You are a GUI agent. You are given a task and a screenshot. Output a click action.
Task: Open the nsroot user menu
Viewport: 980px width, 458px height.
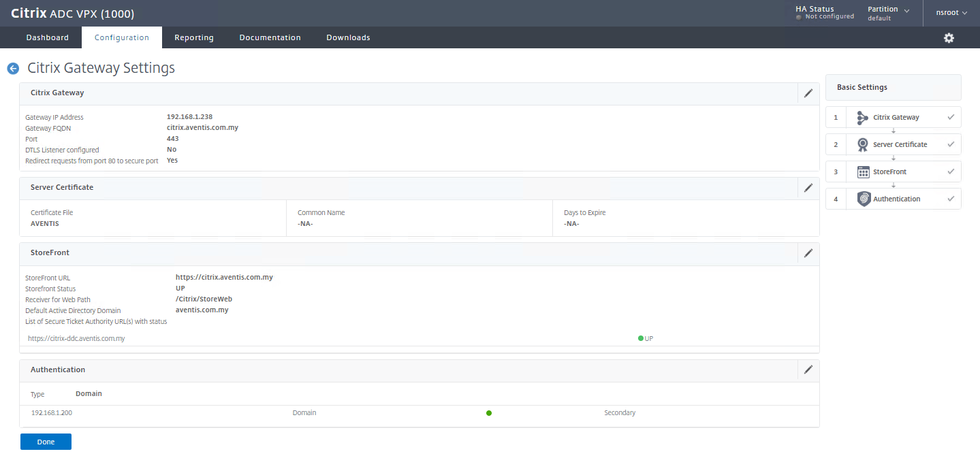[x=951, y=12]
